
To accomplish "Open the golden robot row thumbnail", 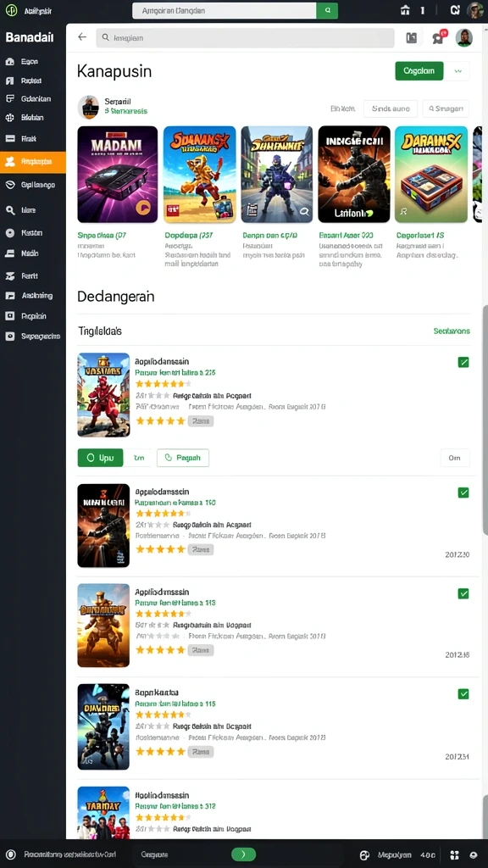I will click(103, 626).
